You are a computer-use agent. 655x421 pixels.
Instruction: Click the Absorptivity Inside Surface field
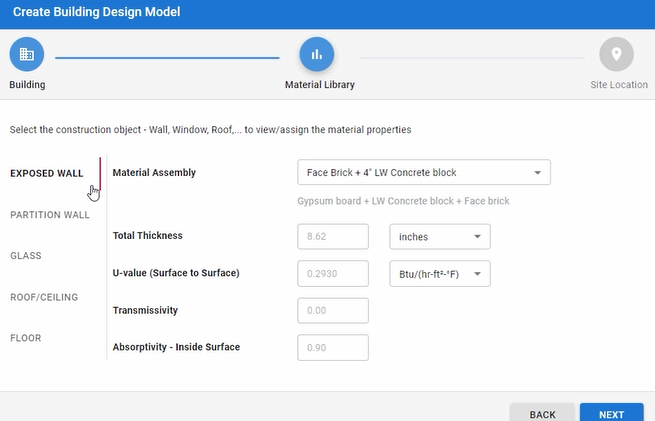tap(333, 348)
